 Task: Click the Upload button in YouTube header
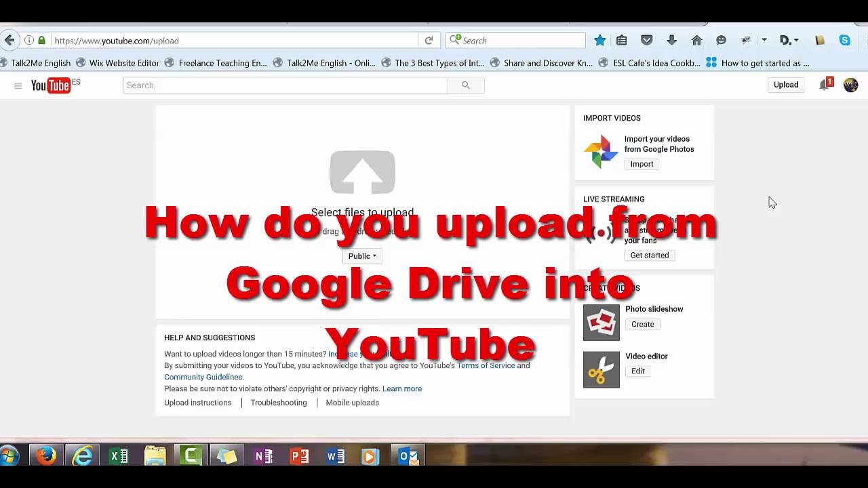[786, 85]
